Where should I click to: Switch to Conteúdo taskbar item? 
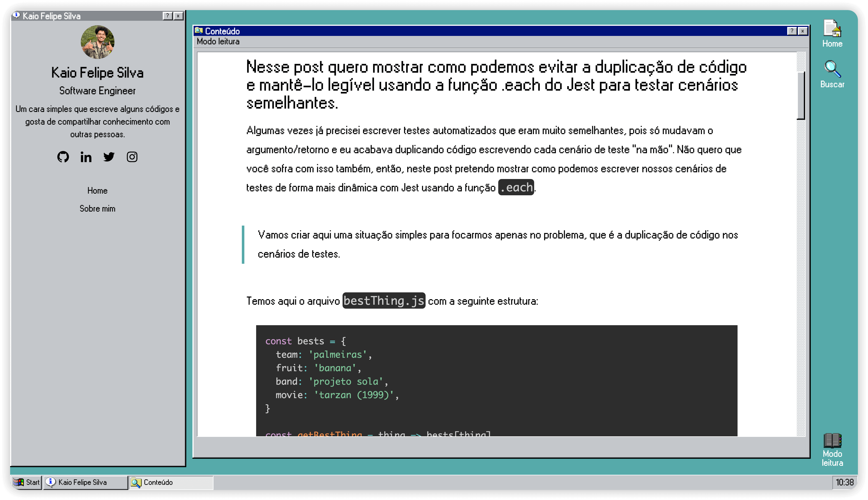point(171,482)
